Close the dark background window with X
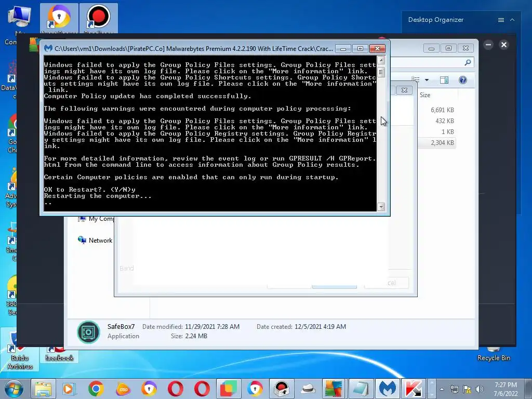 click(x=504, y=45)
